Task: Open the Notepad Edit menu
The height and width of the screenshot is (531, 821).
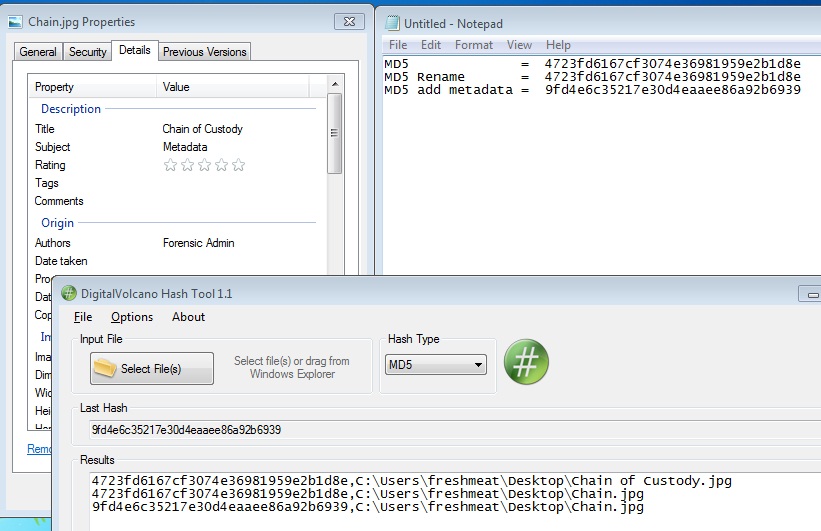Action: [x=431, y=45]
